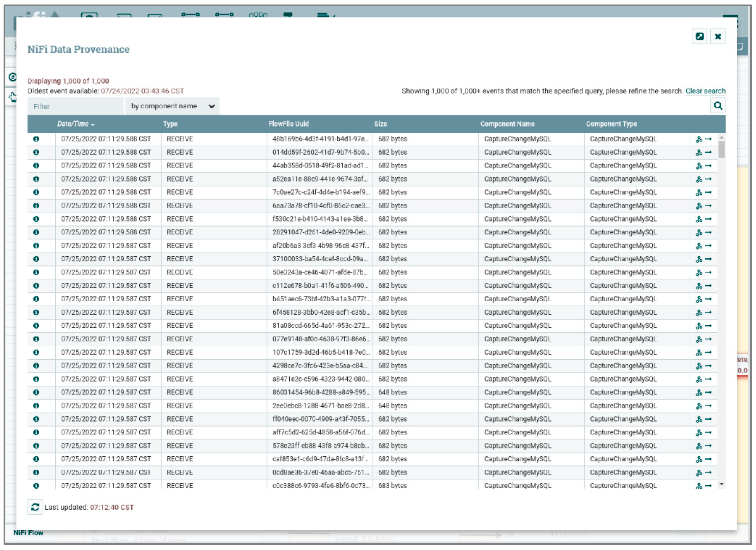Screen dimensions: 756x550
Task: Pop out the Data Provenance dialog
Action: point(699,36)
